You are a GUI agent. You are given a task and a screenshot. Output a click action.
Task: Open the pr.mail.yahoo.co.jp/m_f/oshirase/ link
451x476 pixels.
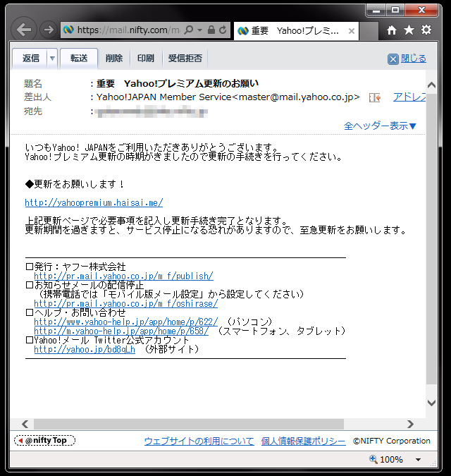pos(125,303)
